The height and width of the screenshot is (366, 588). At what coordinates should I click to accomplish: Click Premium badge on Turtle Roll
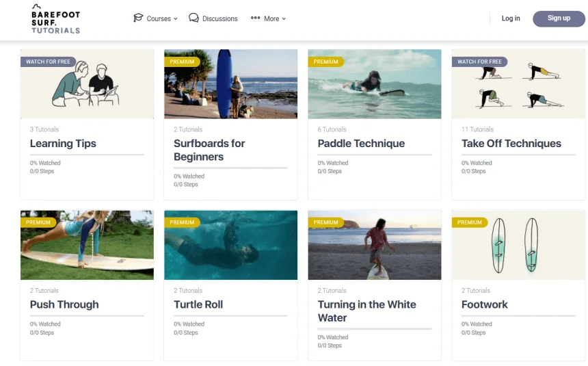point(182,222)
